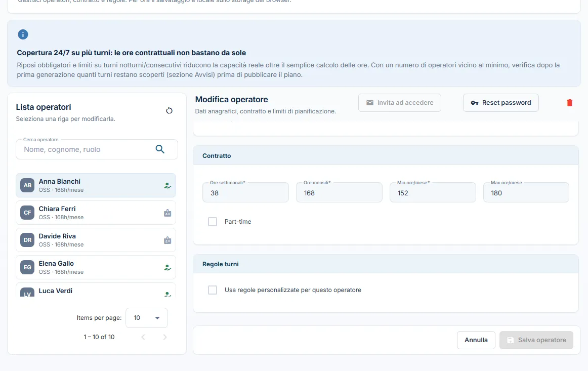588x371 pixels.
Task: Enable the Part-time checkbox
Action: point(213,222)
